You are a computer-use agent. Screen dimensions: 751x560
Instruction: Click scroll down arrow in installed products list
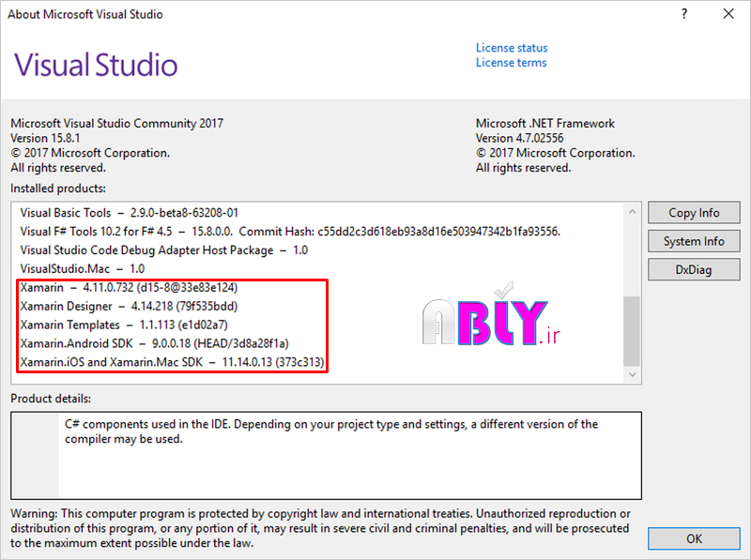click(632, 374)
